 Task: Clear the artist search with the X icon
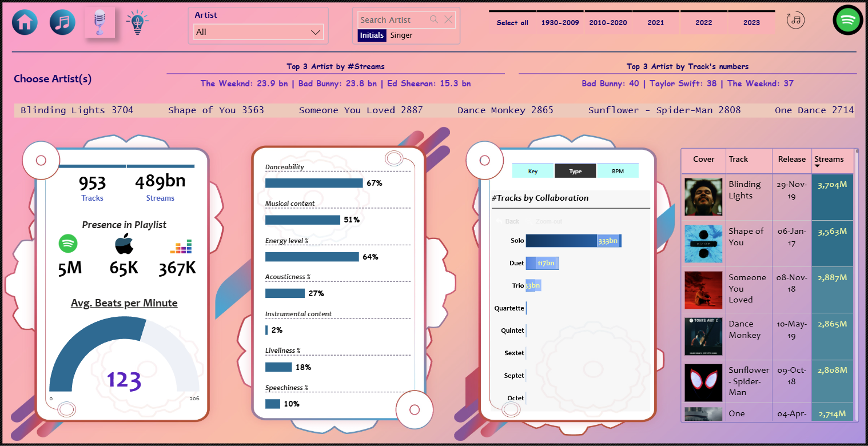coord(449,19)
